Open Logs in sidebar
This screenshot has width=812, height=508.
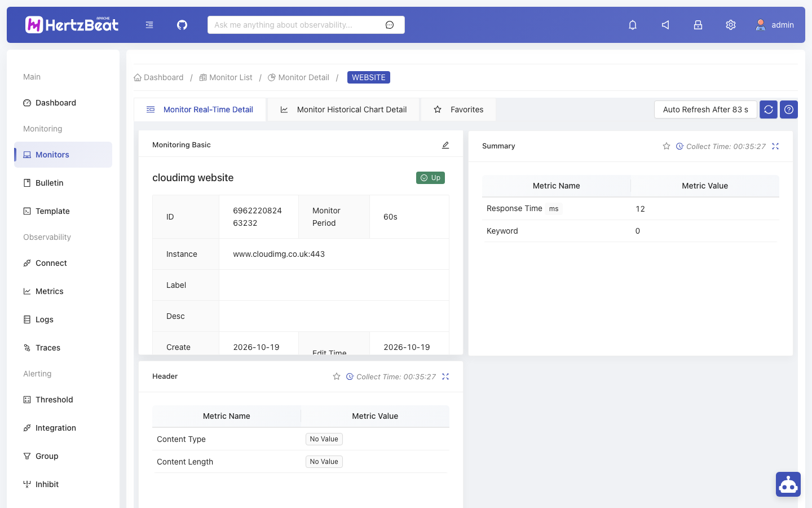point(63,319)
